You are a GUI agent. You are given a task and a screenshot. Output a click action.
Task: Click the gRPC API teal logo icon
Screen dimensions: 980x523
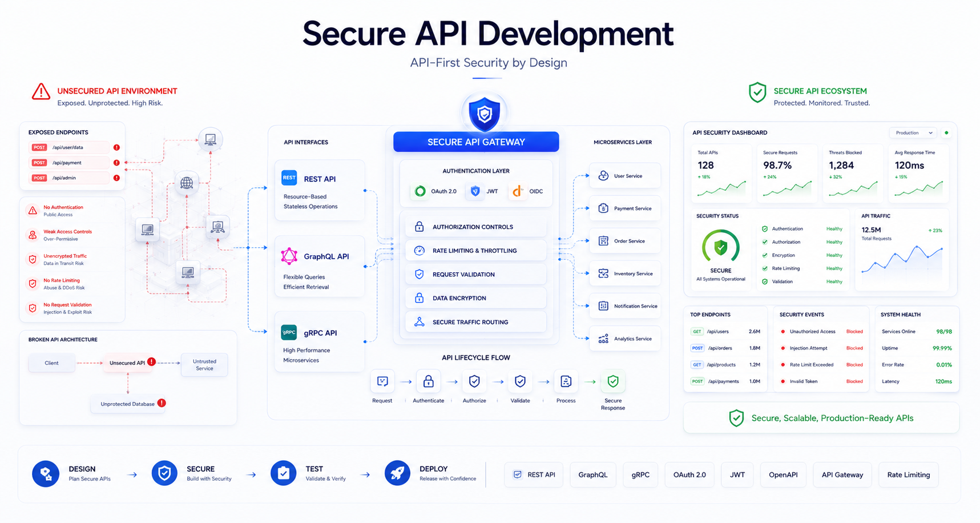click(289, 332)
